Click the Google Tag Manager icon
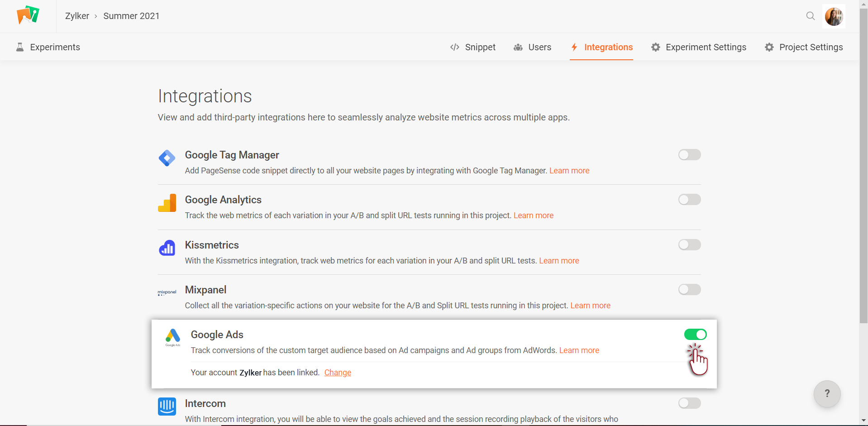The image size is (868, 426). (167, 158)
